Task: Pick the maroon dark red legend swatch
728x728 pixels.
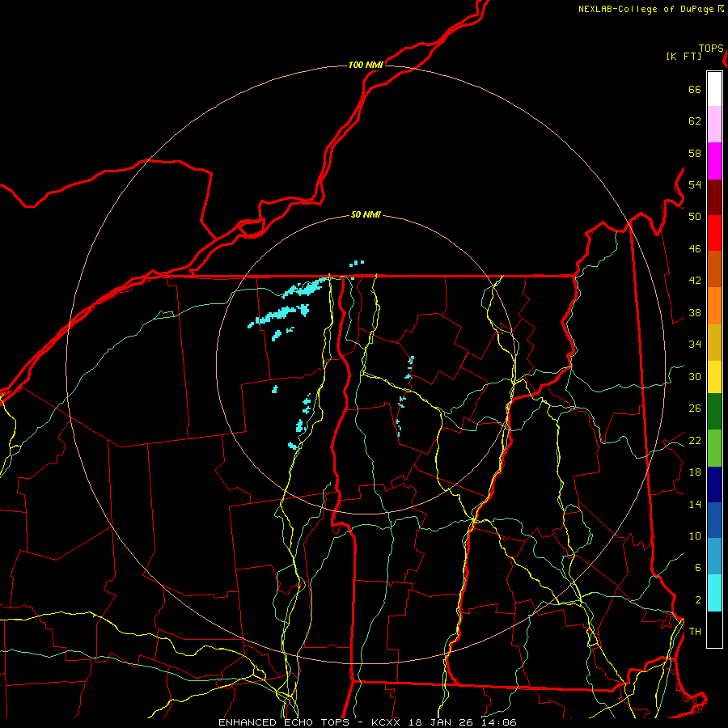Action: pyautogui.click(x=714, y=197)
